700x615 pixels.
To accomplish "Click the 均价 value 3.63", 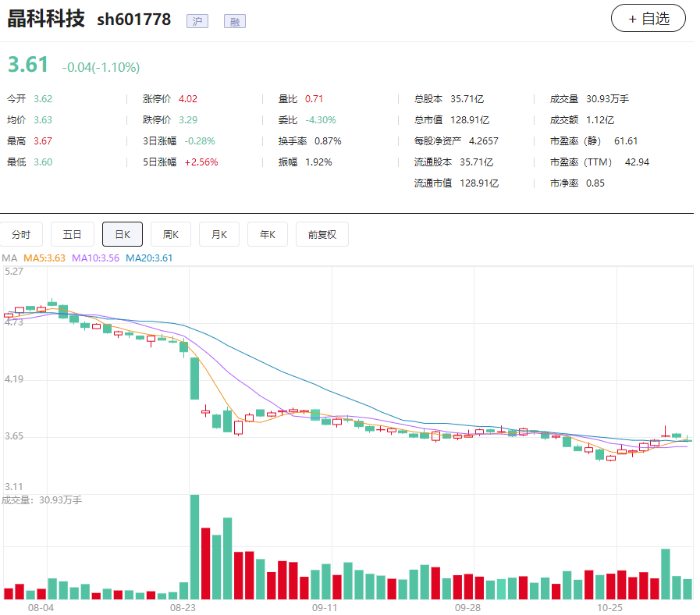I will coord(43,119).
